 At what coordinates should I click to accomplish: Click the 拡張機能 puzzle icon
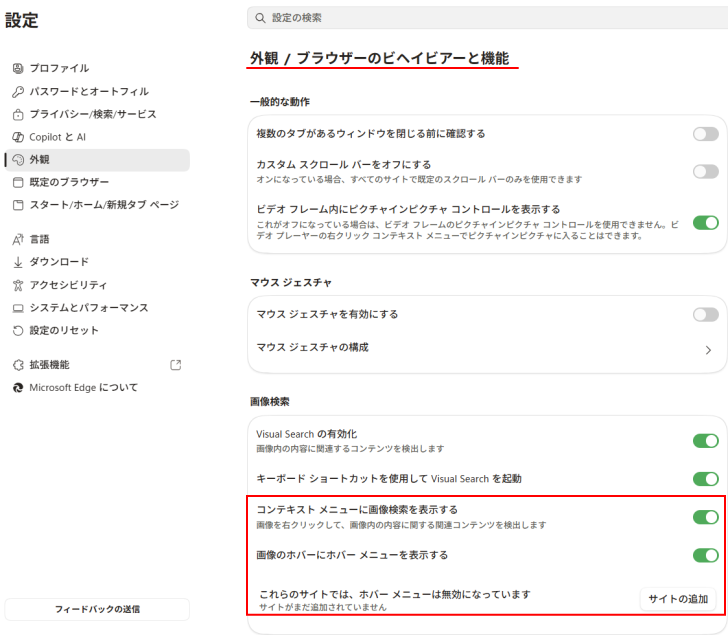click(18, 365)
